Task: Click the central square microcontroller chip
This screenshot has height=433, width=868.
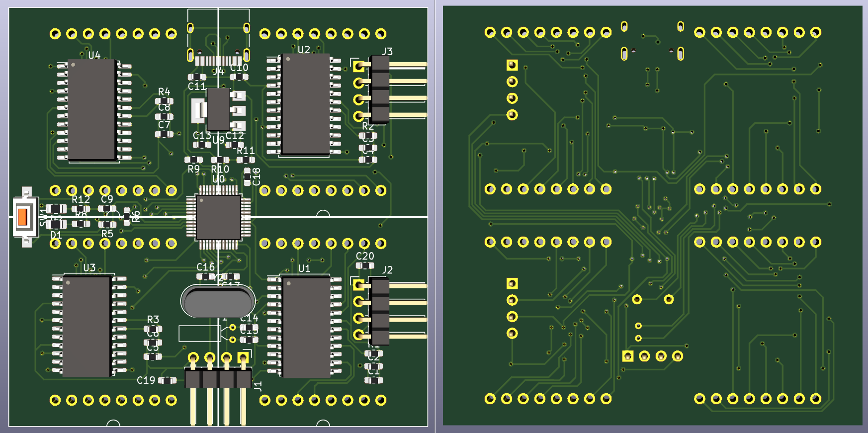Action: click(218, 217)
